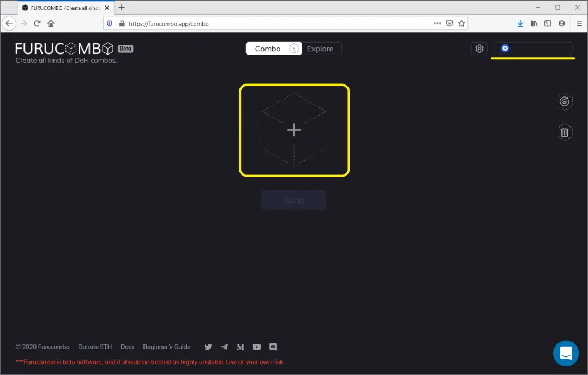The width and height of the screenshot is (588, 375).
Task: Open the Beginner's Guide link
Action: point(166,347)
